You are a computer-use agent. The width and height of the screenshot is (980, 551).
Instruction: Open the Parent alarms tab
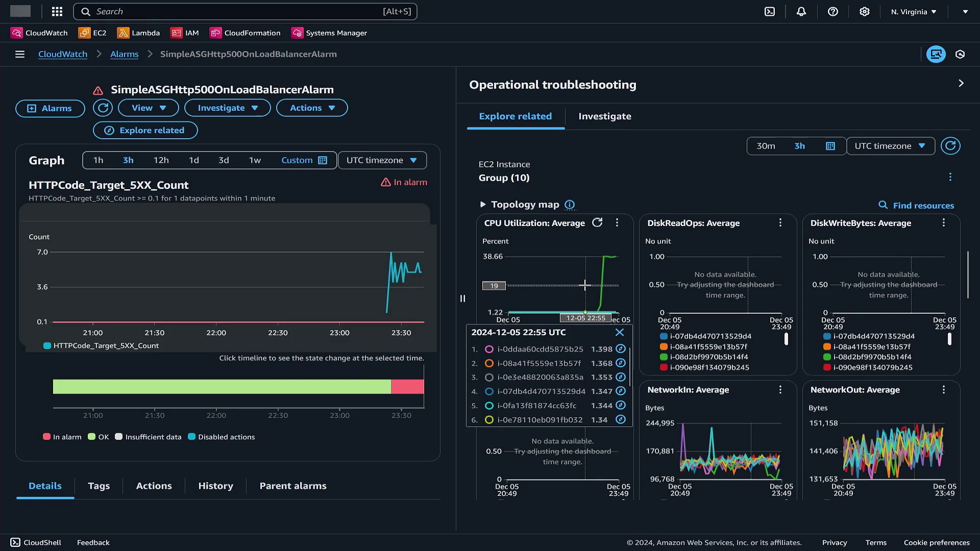(x=293, y=486)
